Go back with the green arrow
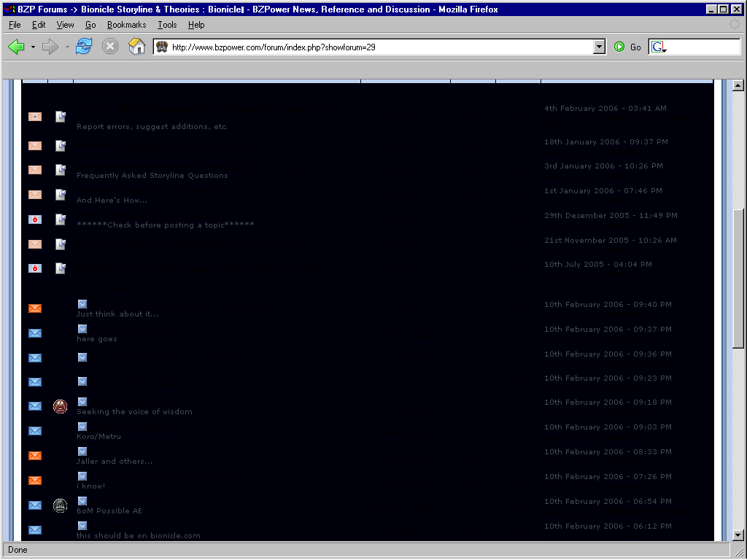Image resolution: width=747 pixels, height=560 pixels. (17, 47)
